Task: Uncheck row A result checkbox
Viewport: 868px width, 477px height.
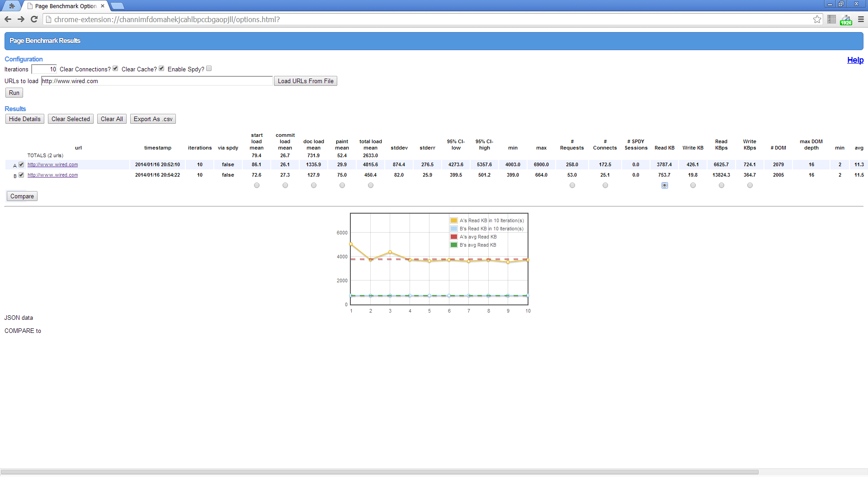Action: pos(21,164)
